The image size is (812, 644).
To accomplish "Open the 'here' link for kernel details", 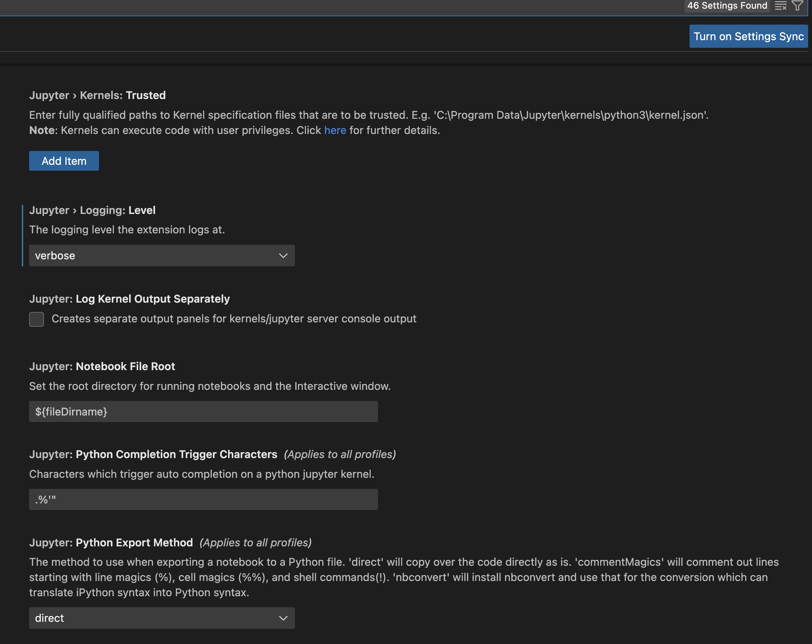I will point(335,131).
